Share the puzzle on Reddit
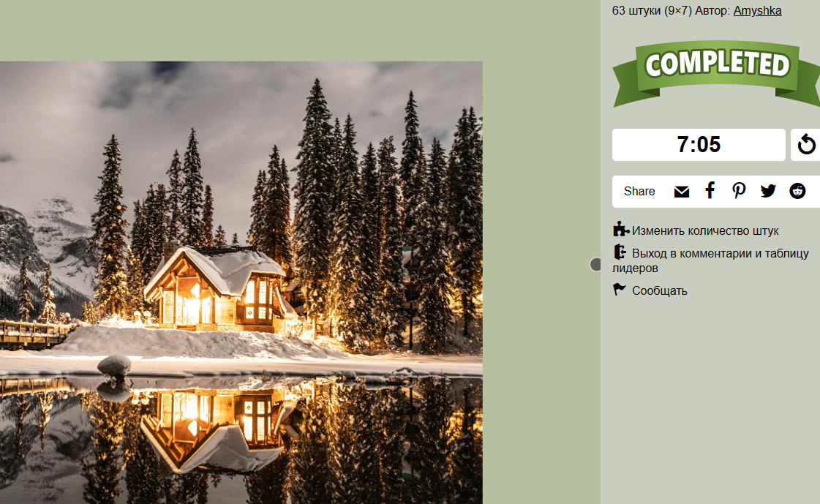Viewport: 820px width, 504px height. [x=797, y=191]
